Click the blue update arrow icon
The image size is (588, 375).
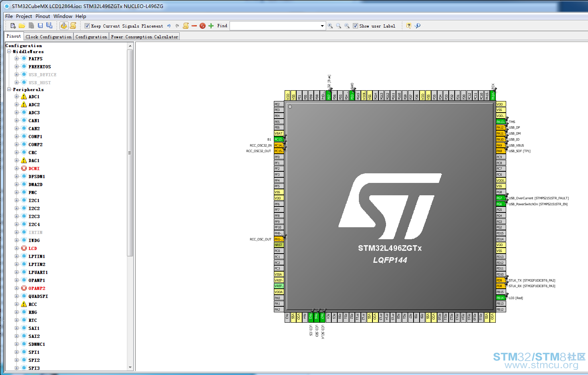418,26
